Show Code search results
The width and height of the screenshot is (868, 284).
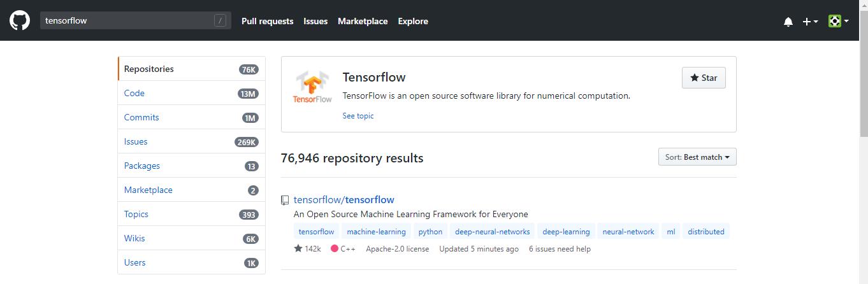coord(191,93)
